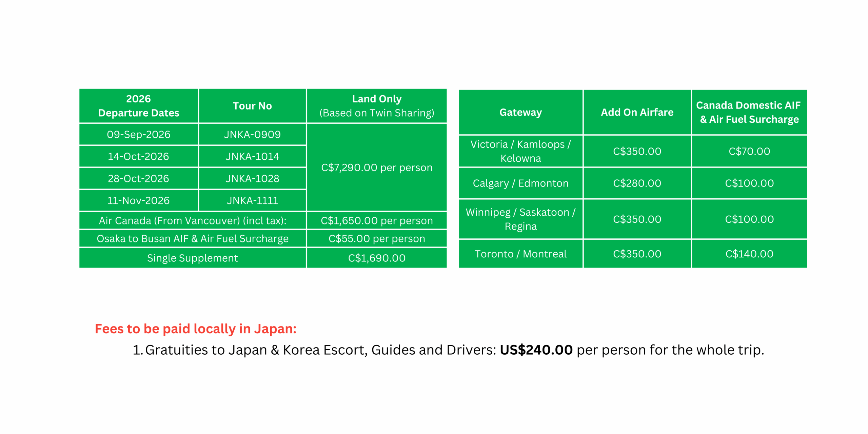Select tour number JNKA-1014
This screenshot has width=868, height=434.
pyautogui.click(x=252, y=157)
